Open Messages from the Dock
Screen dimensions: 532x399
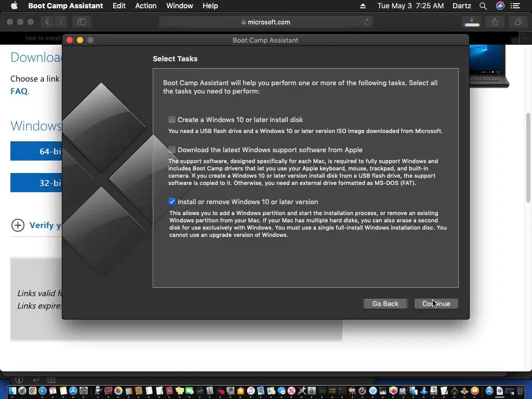point(282,391)
